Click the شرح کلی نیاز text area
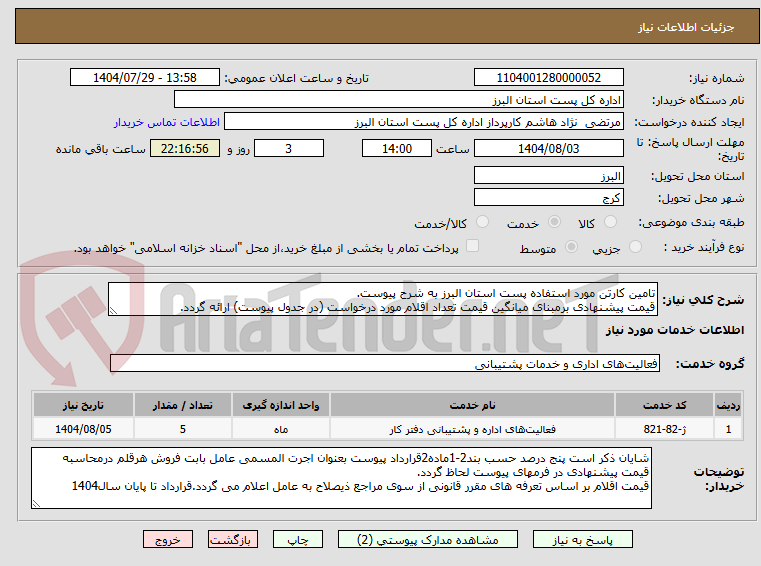Viewport: 761px width, 566px height. 382,300
